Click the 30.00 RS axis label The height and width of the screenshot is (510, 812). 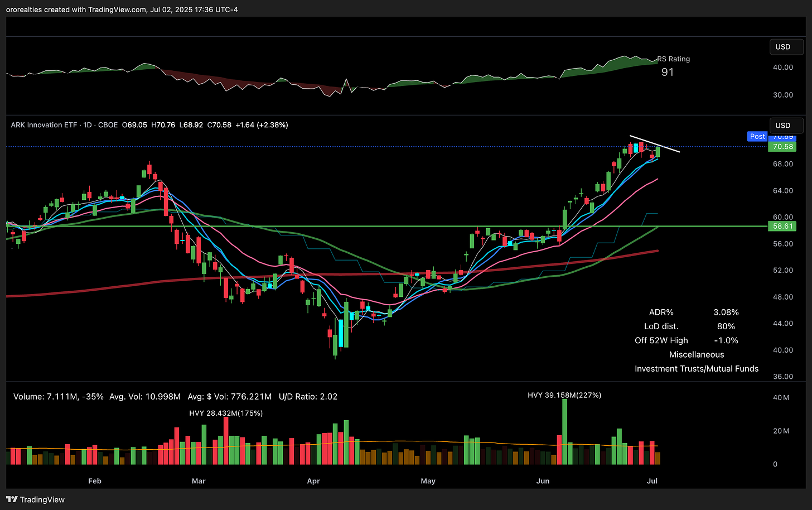click(783, 95)
